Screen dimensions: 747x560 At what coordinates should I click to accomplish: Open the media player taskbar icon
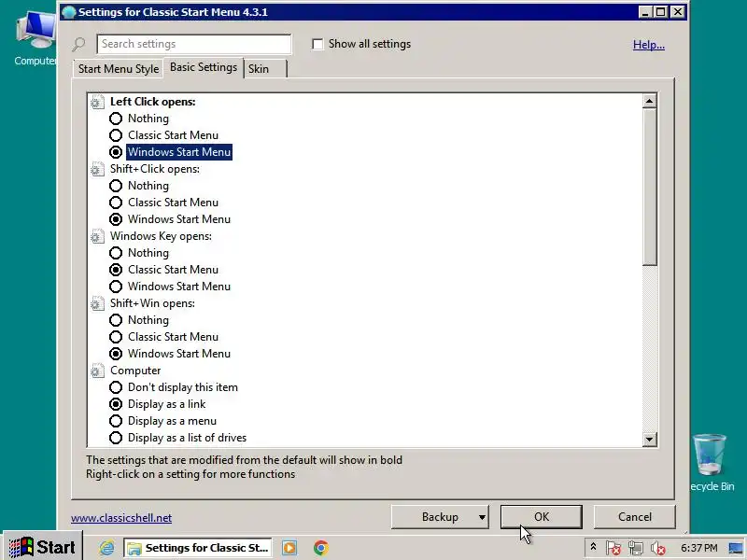coord(289,548)
